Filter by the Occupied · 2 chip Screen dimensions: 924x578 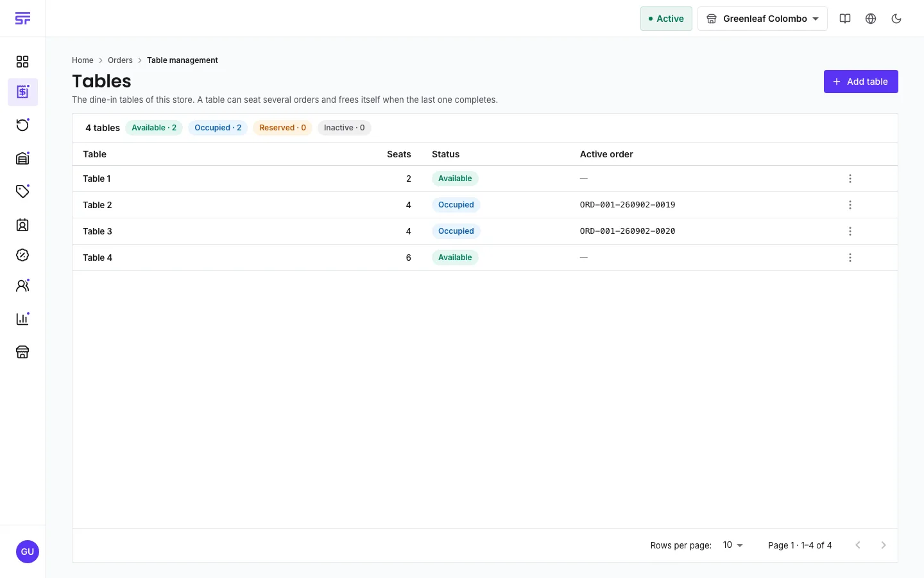tap(218, 128)
